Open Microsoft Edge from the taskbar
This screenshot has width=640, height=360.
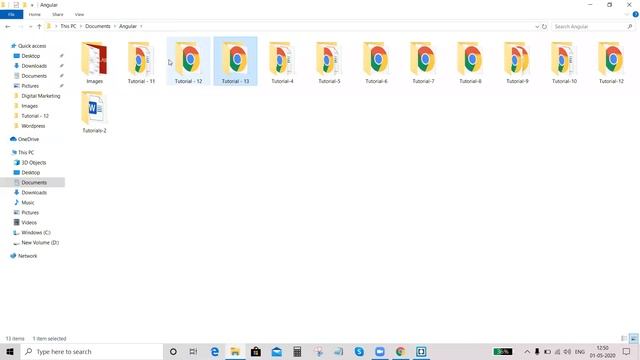(215, 351)
